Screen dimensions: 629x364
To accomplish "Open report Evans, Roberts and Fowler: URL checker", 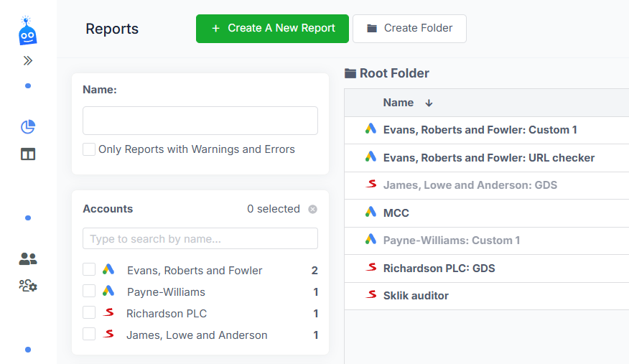I will pyautogui.click(x=489, y=158).
